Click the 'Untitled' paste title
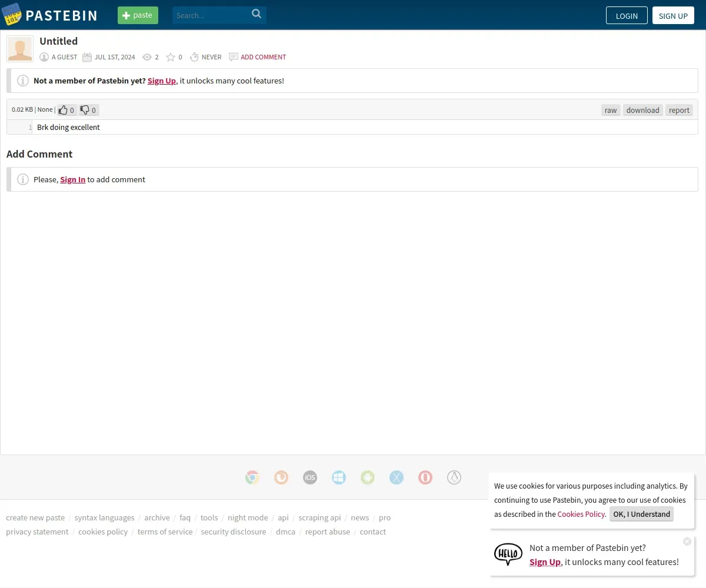Viewport: 706px width, 588px height. tap(58, 41)
